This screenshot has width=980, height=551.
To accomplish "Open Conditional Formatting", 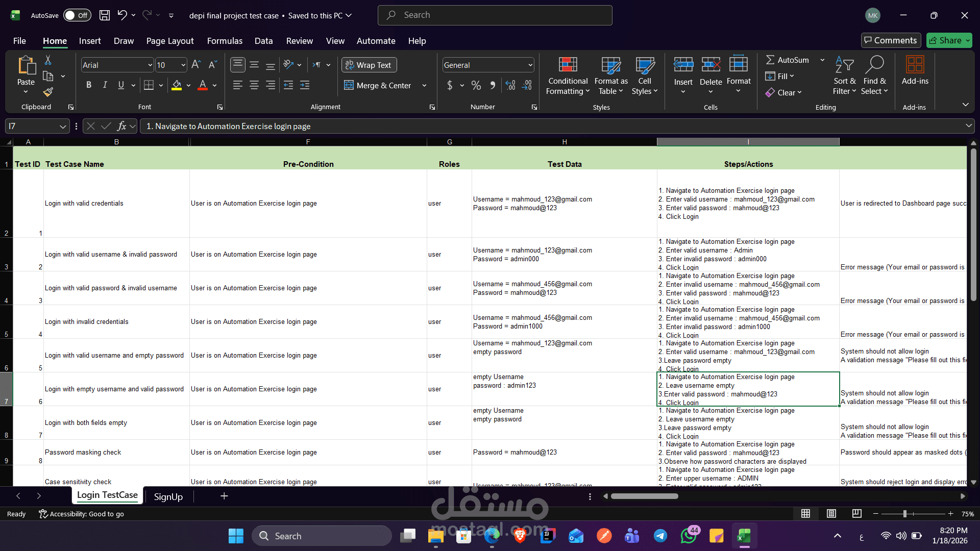I will click(568, 76).
